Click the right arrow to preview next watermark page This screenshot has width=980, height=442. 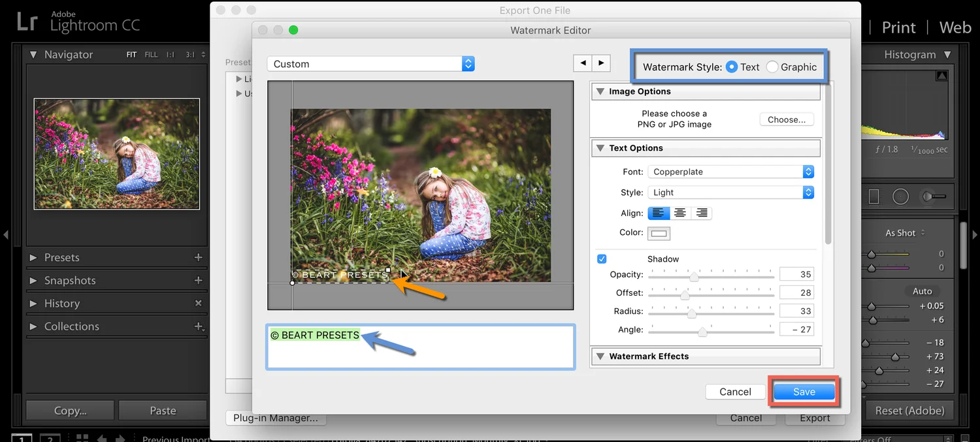[600, 63]
